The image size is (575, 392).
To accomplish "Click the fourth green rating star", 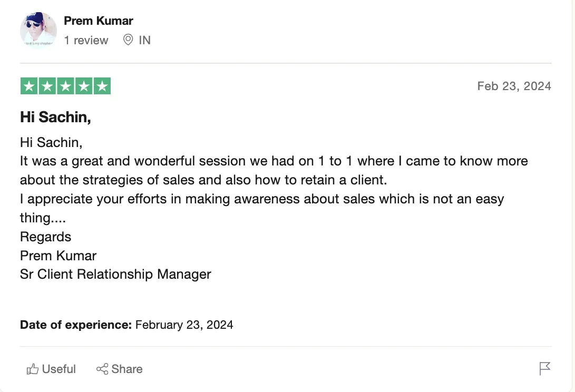I will pos(83,86).
